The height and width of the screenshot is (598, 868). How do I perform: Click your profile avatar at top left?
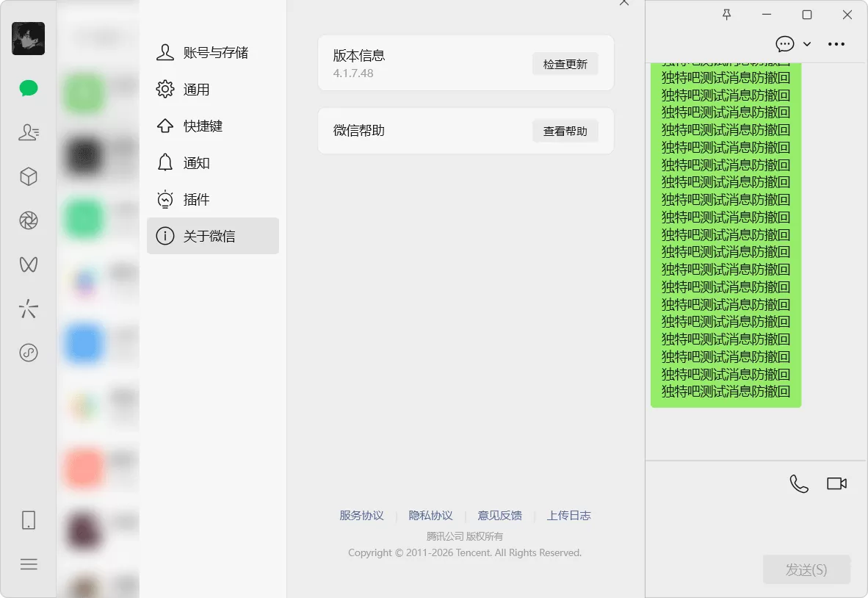point(29,38)
